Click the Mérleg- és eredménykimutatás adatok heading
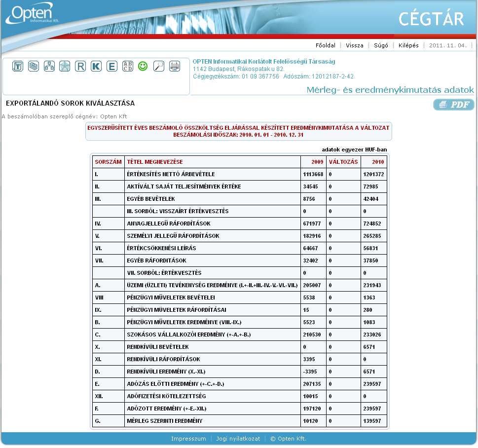478x448 pixels. [390, 90]
